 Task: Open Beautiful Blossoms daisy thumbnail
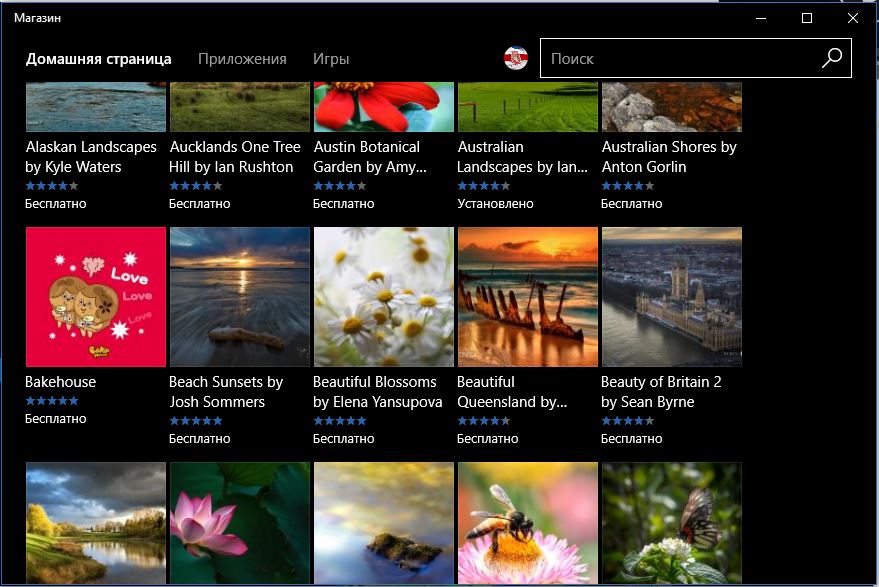384,297
